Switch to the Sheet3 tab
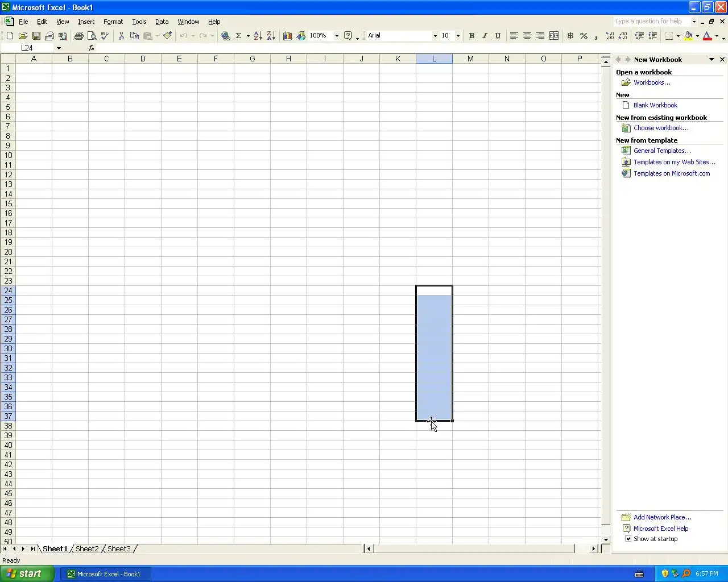 119,548
